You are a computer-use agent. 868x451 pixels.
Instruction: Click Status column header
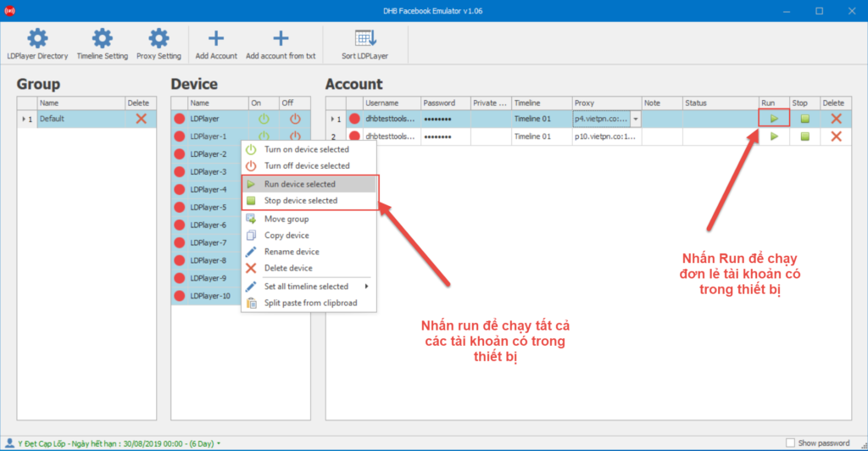coord(721,103)
